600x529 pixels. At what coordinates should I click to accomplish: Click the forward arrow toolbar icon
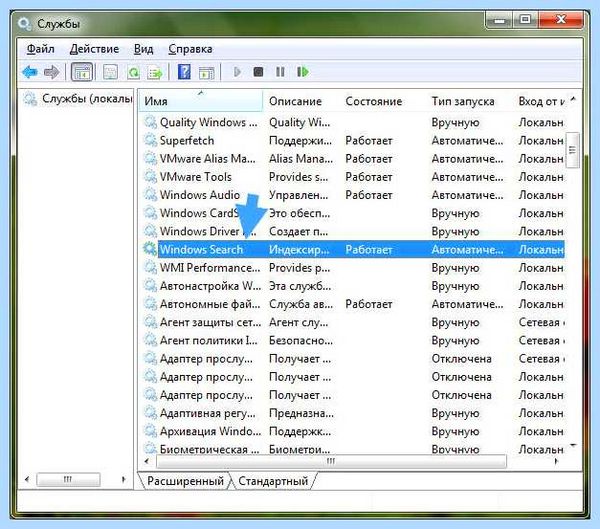click(52, 72)
